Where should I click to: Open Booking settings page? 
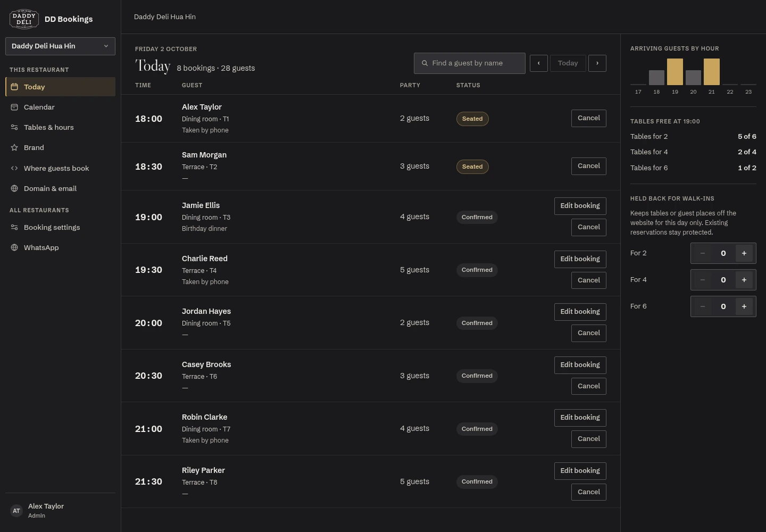[60, 227]
